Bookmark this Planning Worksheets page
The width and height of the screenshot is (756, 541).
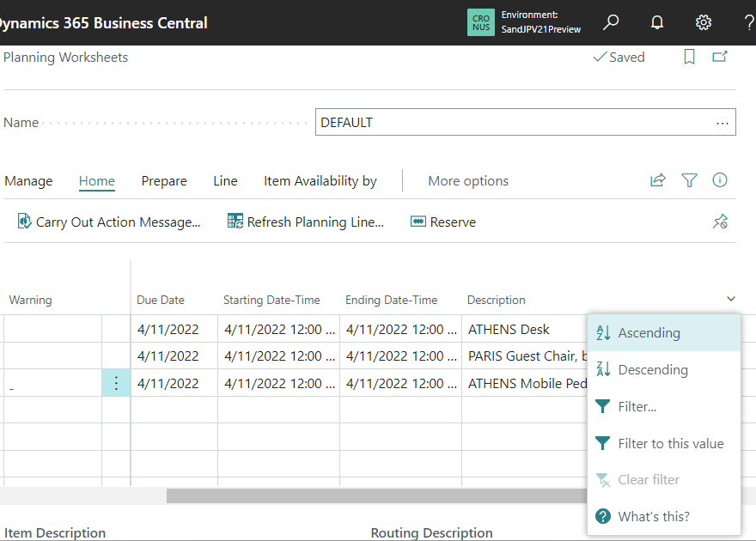pos(690,57)
